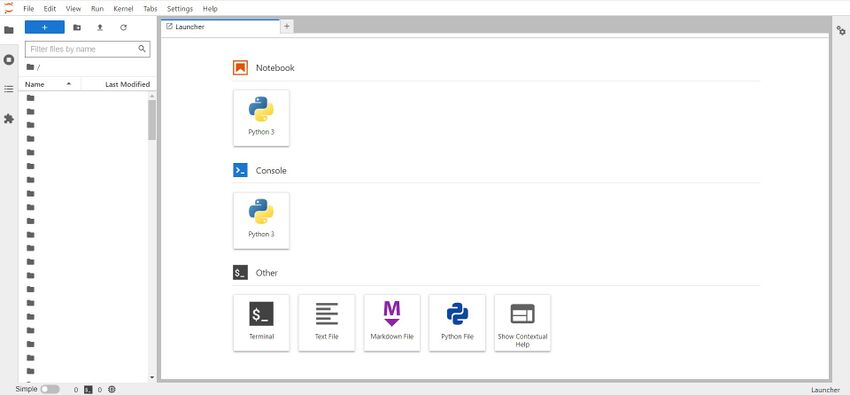The height and width of the screenshot is (395, 850).
Task: Open Running Terminals and Kernels panel
Action: (9, 60)
